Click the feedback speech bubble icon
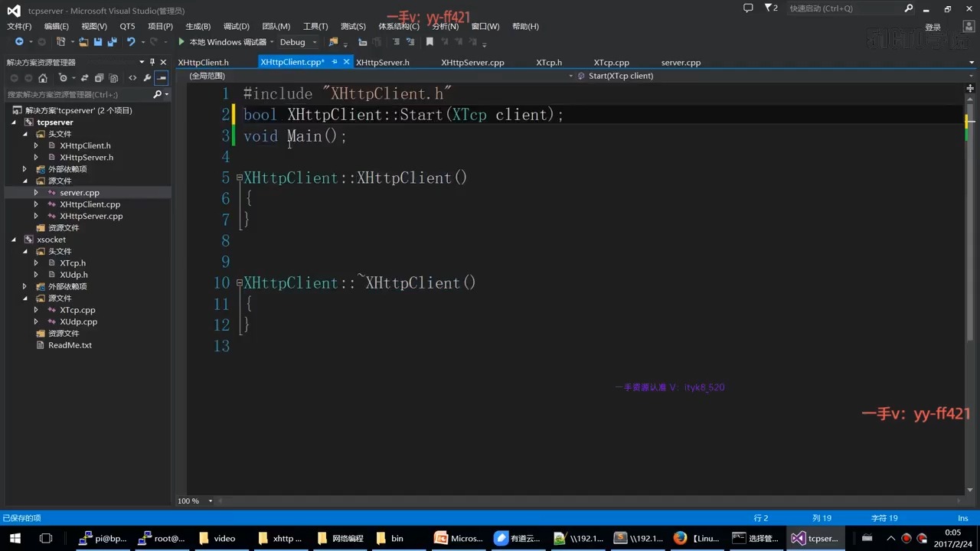Screen dimensions: 980x551 click(x=748, y=8)
